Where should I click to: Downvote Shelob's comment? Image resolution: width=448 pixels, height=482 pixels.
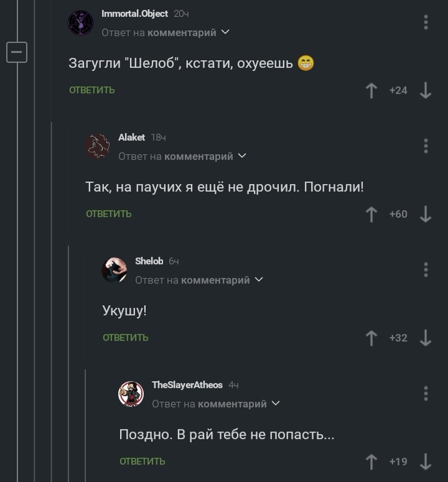coord(426,338)
